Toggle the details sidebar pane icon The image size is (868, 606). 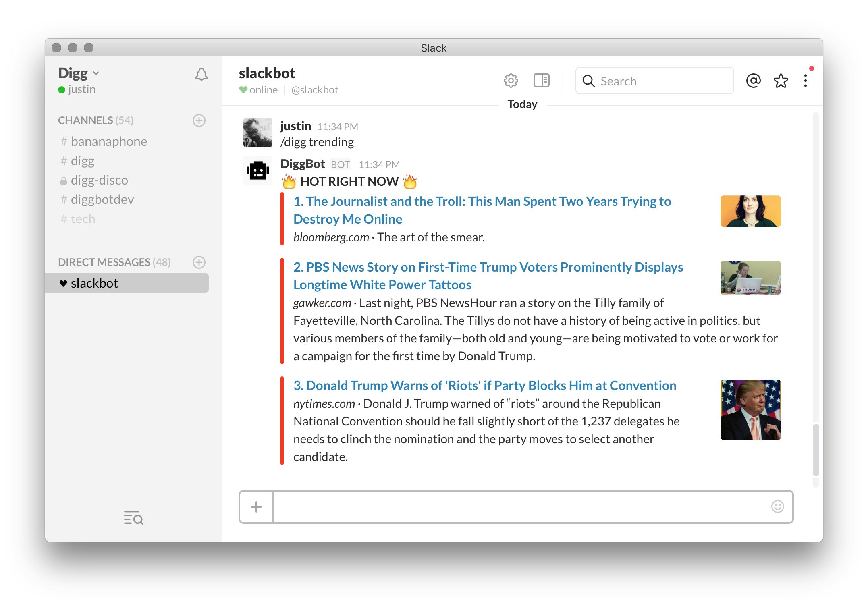[541, 81]
